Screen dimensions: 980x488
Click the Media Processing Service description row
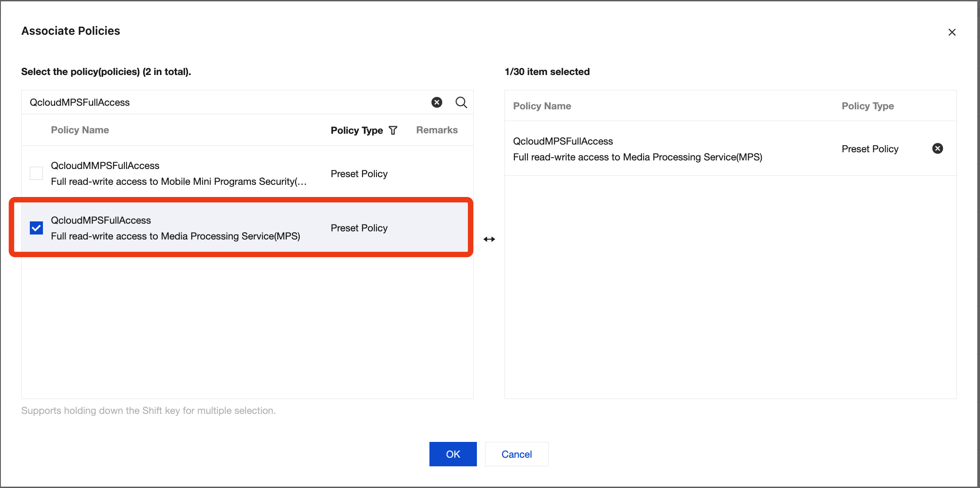[175, 236]
